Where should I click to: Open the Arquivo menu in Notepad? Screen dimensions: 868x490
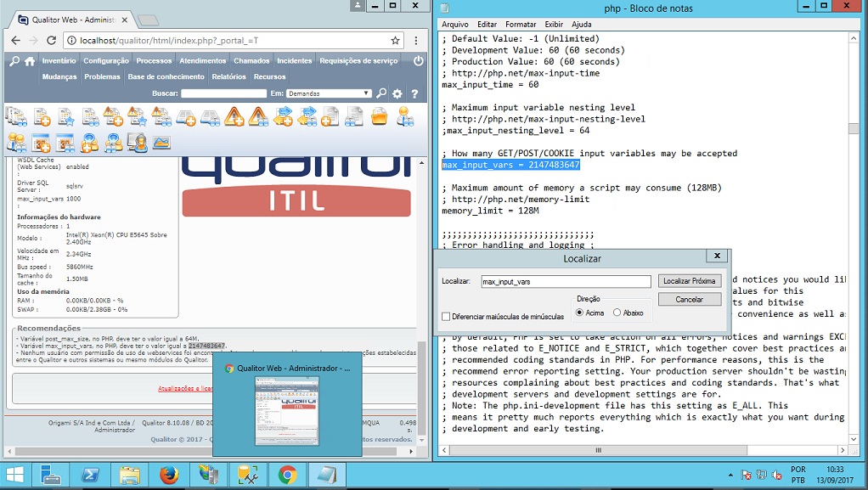tap(455, 25)
